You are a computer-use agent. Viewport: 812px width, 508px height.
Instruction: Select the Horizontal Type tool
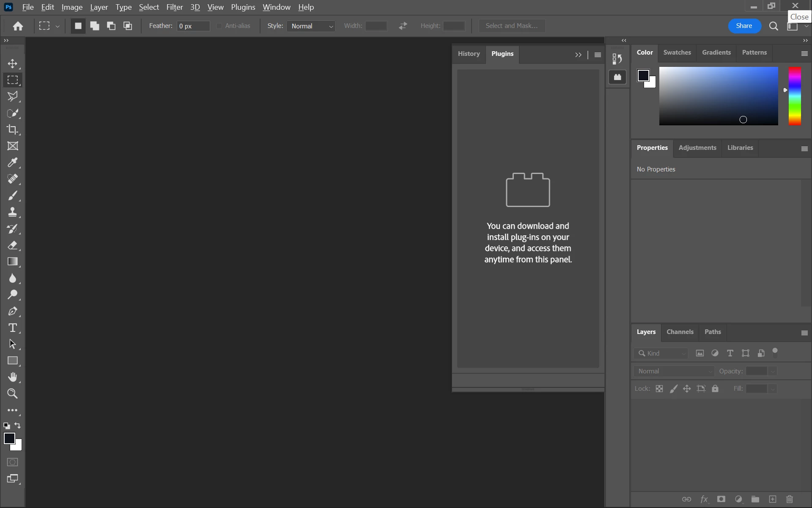(13, 328)
